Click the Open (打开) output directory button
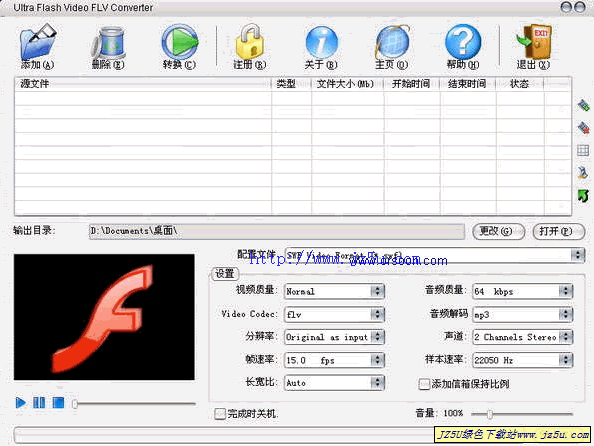Screen dimensions: 594x446 (x=559, y=231)
